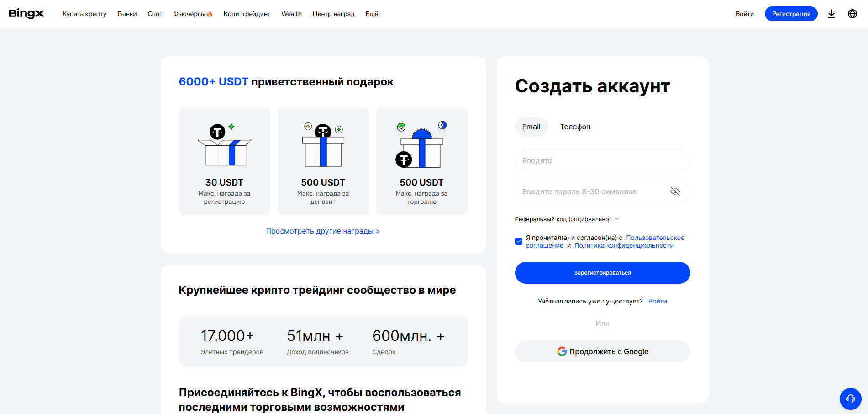868x414 pixels.
Task: Open the app download icon
Action: tap(831, 14)
